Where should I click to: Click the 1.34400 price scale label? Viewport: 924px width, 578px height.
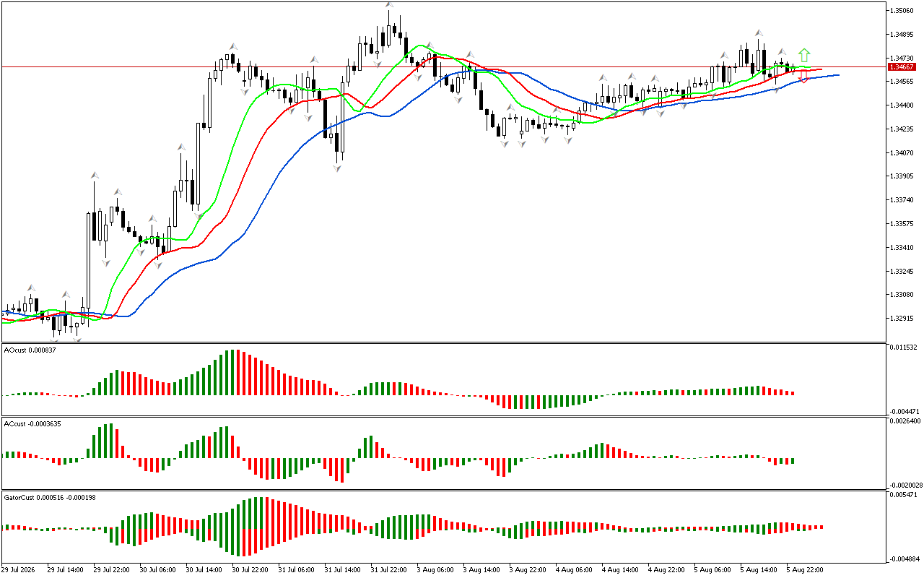[903, 105]
